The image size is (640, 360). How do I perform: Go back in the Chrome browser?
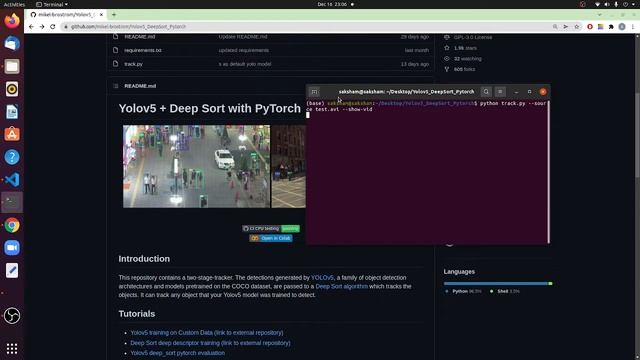point(31,27)
